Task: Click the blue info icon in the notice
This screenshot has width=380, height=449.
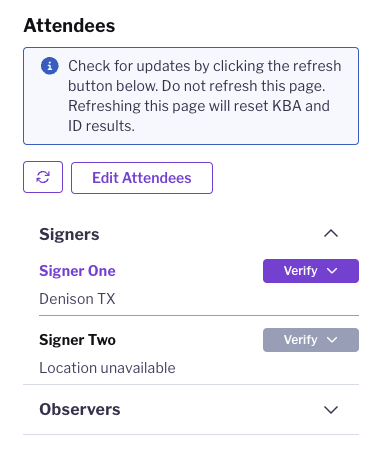Action: pos(50,66)
